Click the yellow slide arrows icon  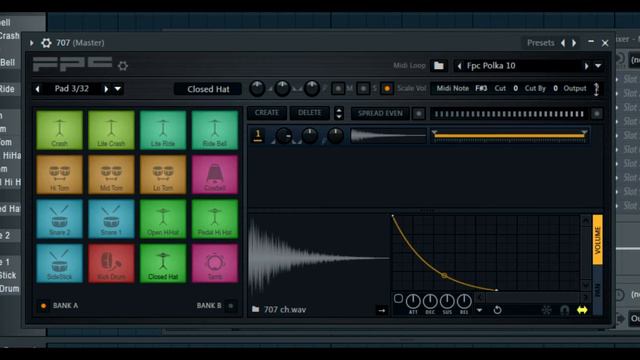(582, 310)
